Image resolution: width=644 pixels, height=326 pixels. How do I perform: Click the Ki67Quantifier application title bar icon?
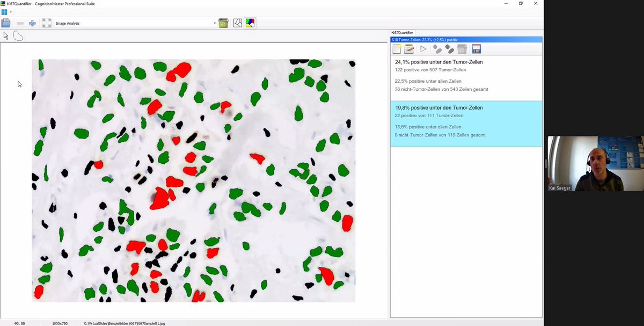3,3
